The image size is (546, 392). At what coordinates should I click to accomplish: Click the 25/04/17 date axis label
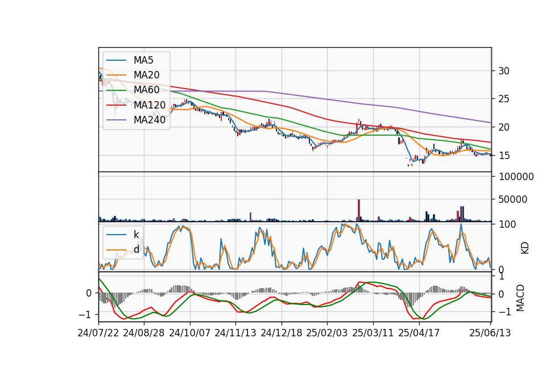click(419, 333)
